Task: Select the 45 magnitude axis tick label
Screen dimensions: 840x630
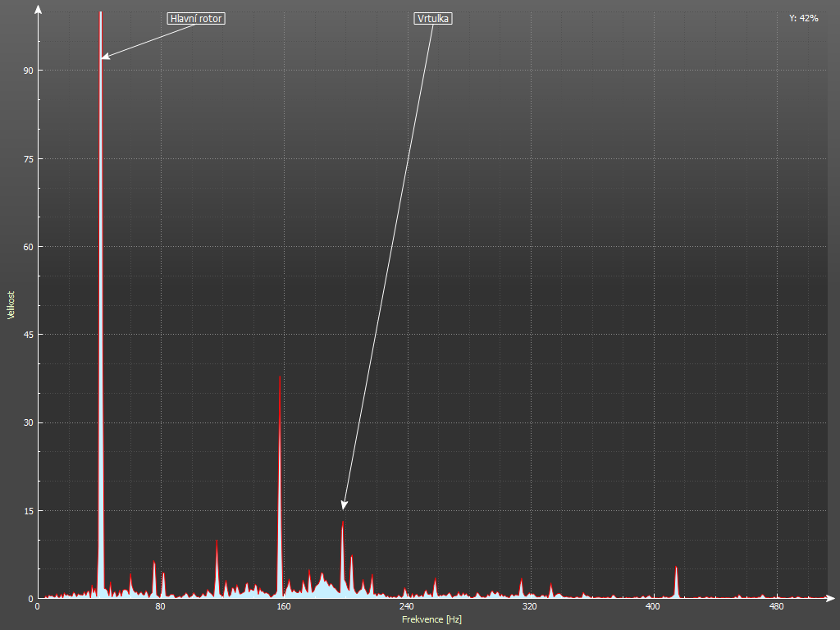Action: 27,335
